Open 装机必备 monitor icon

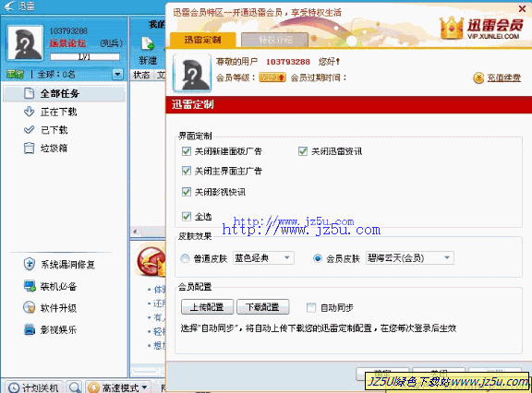coord(30,286)
